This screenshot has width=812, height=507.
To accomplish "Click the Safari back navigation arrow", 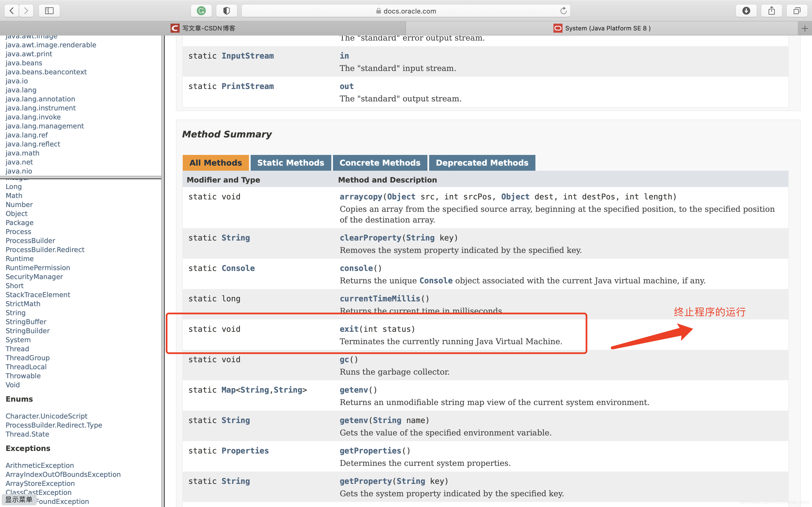I will (11, 11).
